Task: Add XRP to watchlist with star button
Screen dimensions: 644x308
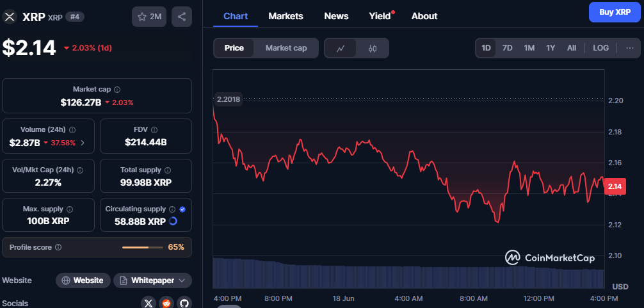Action: (149, 17)
